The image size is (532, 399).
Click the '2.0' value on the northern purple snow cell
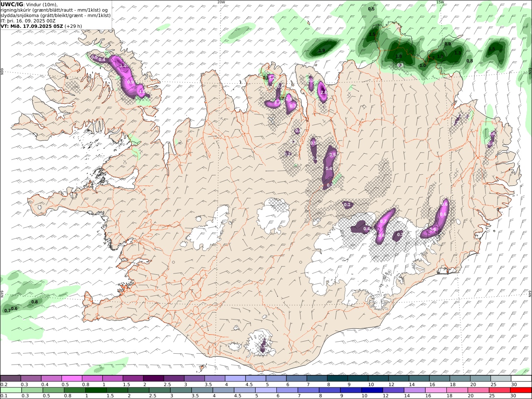[324, 92]
